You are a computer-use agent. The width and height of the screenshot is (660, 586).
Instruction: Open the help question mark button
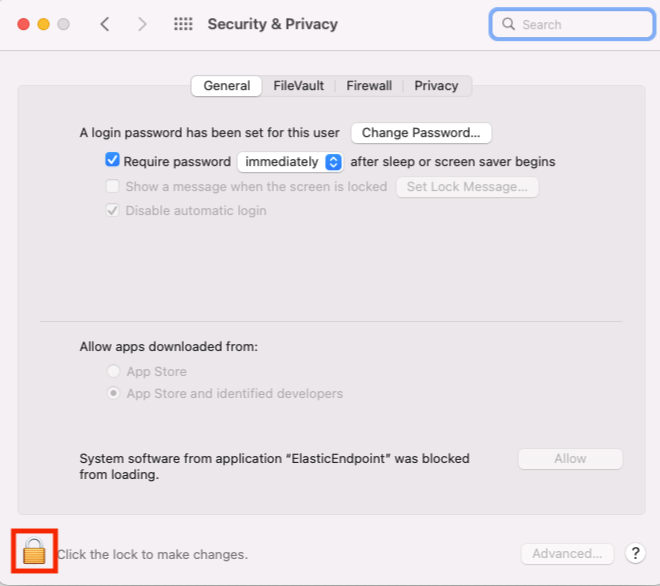pyautogui.click(x=635, y=553)
